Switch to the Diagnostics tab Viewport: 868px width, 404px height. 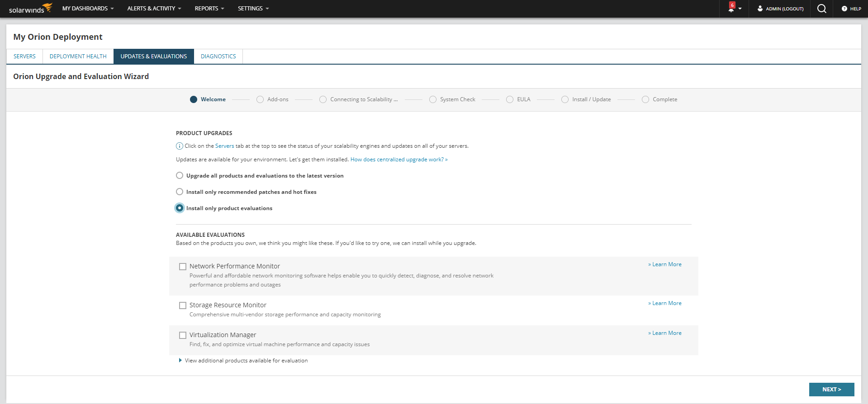[218, 56]
